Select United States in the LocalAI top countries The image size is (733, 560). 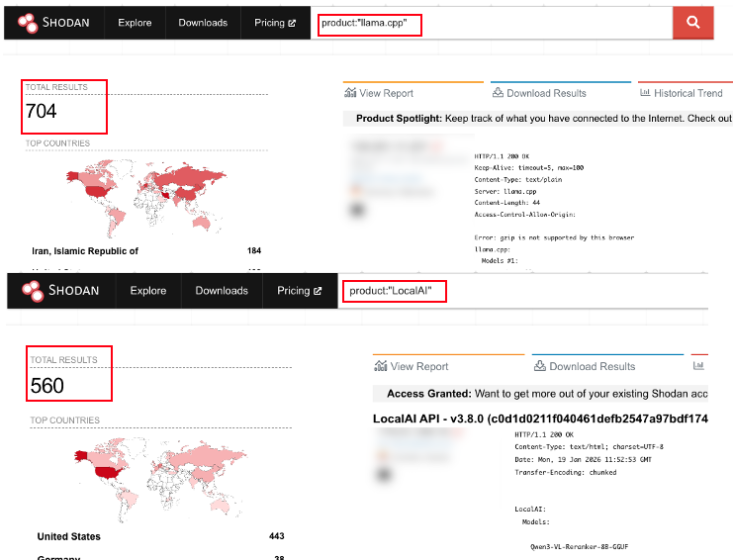coord(69,536)
